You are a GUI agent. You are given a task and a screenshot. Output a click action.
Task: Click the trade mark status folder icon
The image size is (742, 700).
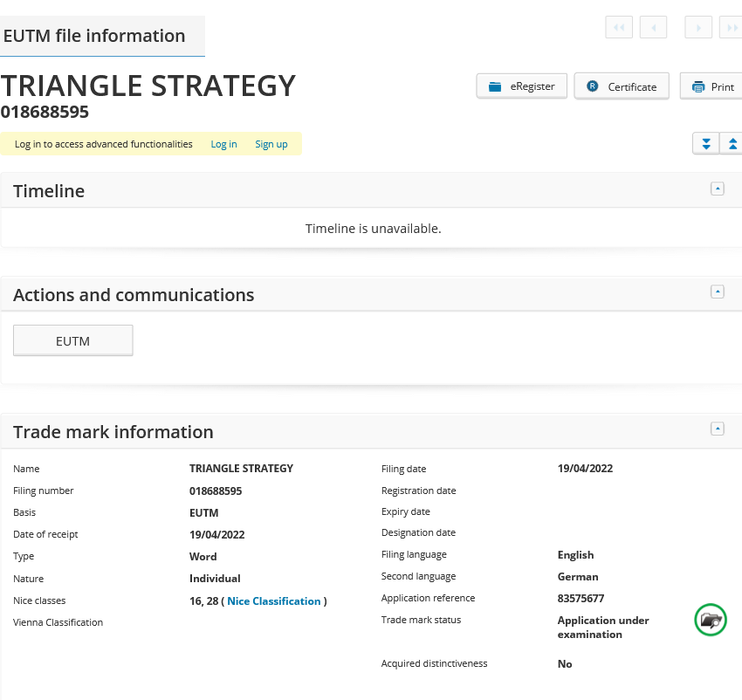click(711, 621)
